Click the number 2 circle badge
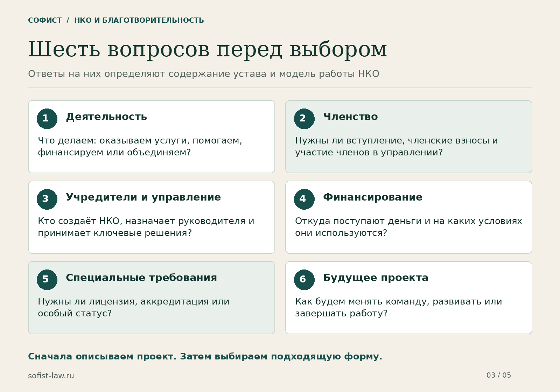The image size is (560, 392). click(x=304, y=119)
